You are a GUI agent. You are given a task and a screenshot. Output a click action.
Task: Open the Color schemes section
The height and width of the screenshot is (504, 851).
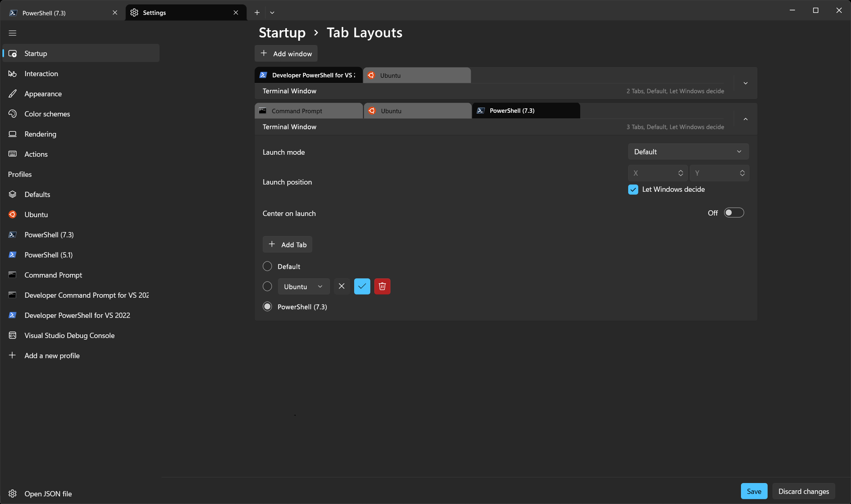47,114
